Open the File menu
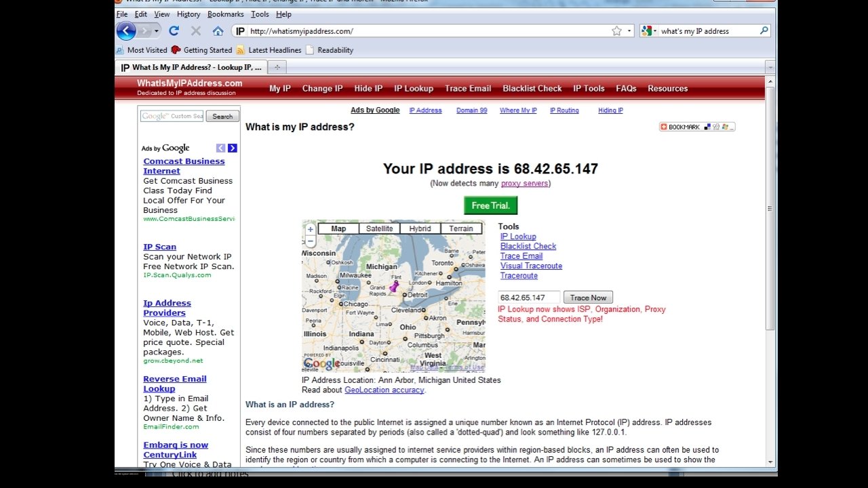Image resolution: width=868 pixels, height=488 pixels. tap(122, 14)
